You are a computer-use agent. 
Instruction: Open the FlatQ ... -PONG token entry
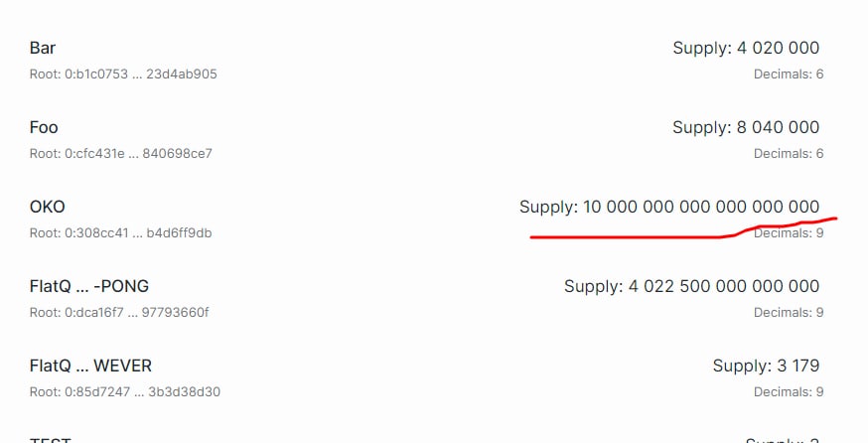click(x=89, y=286)
